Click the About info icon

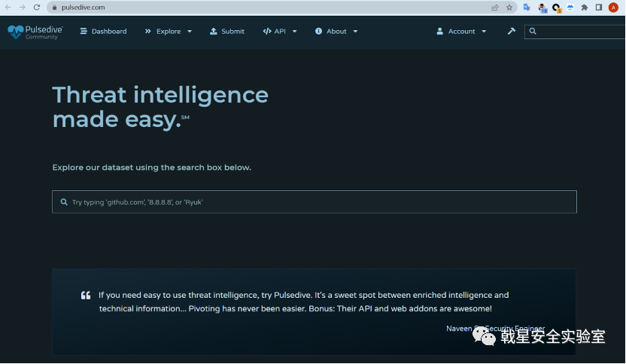tap(318, 31)
